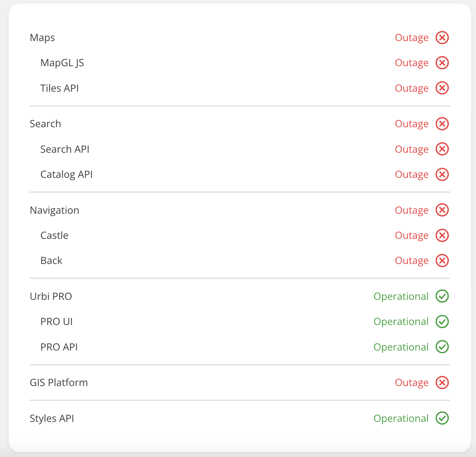476x457 pixels.
Task: Click the red cross icon next to Back
Action: [442, 260]
